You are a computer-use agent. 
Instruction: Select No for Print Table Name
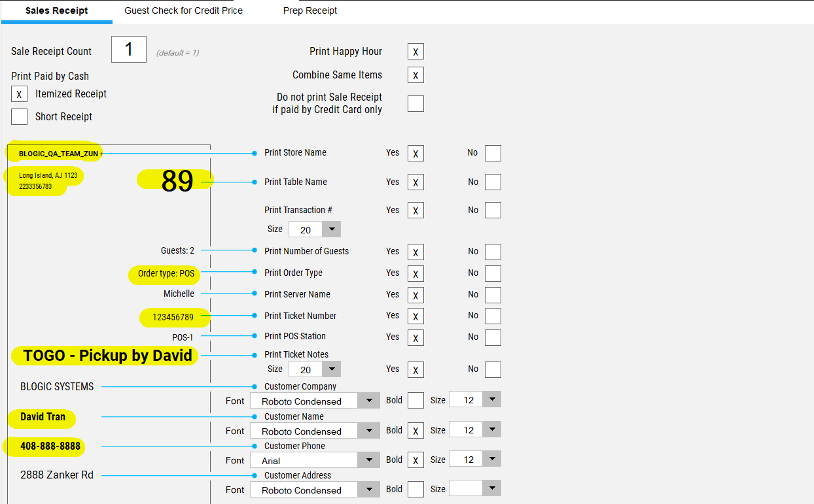[493, 182]
